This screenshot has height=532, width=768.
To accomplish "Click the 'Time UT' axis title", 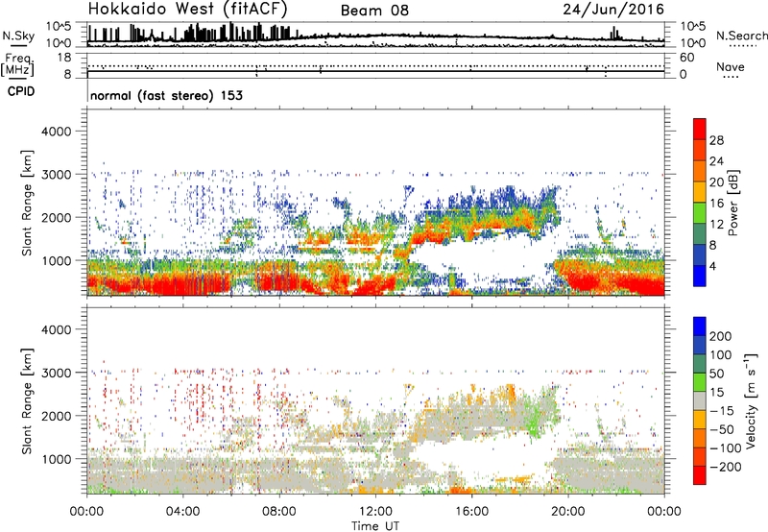I will point(375,526).
